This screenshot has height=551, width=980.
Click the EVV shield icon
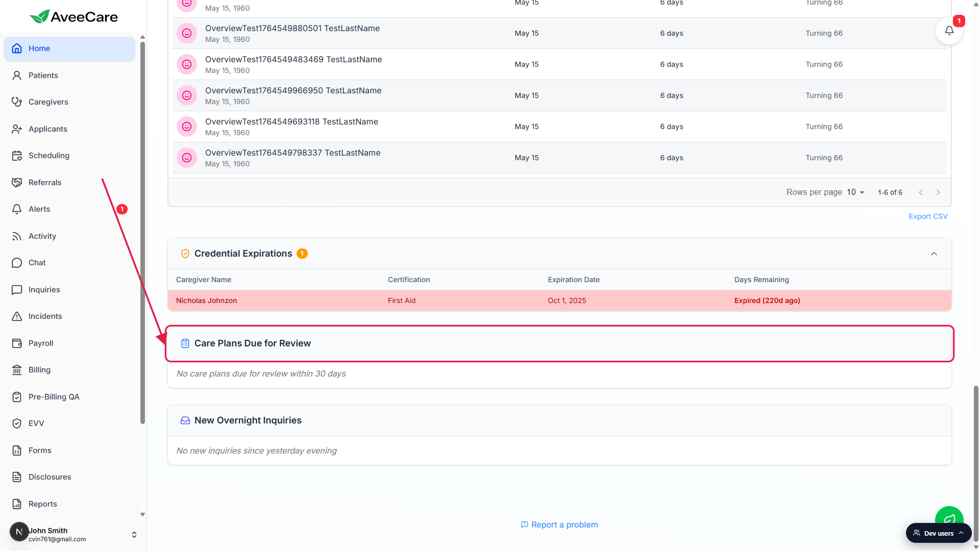click(17, 423)
